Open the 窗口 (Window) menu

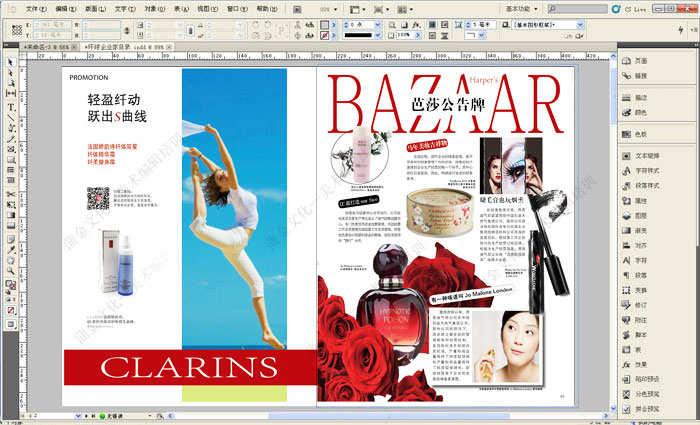click(237, 9)
